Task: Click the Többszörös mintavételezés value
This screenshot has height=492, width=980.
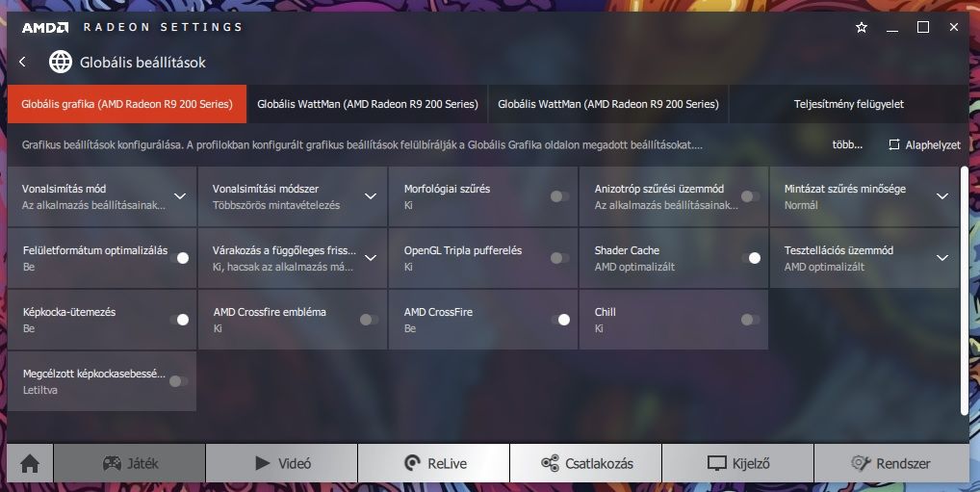Action: coord(276,205)
